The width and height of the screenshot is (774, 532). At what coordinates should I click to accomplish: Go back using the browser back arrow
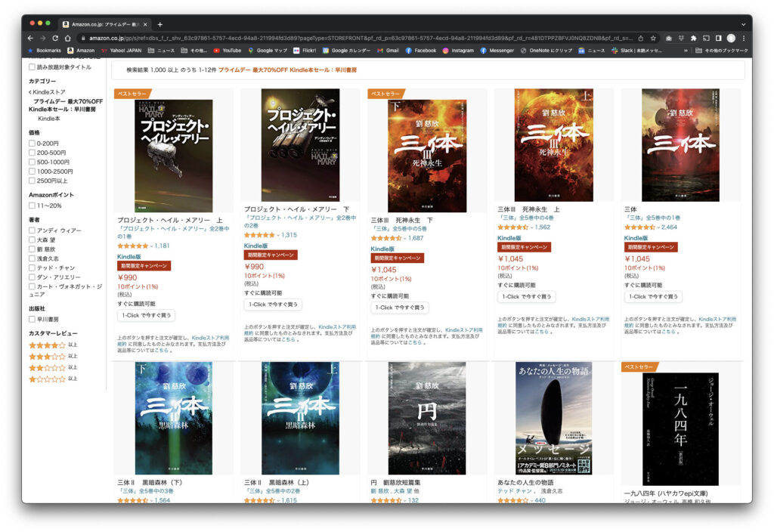(30, 38)
